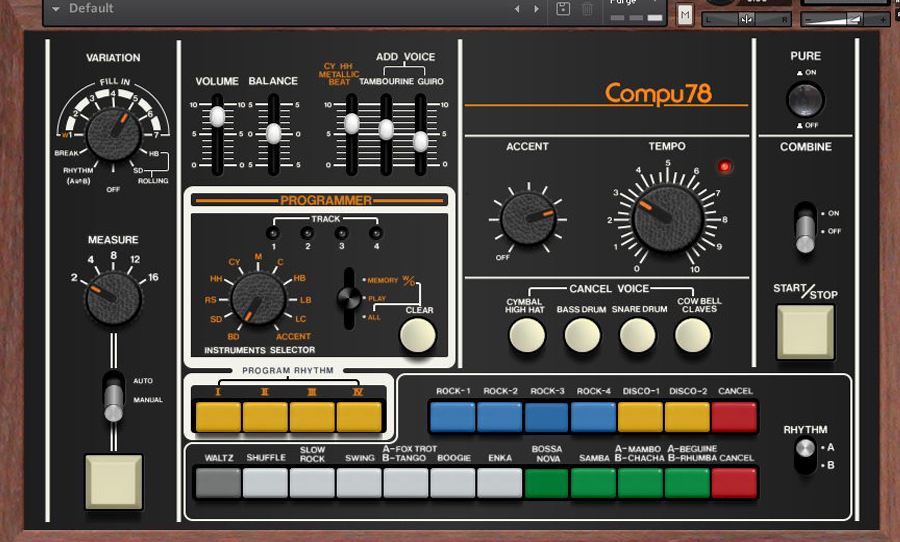Toggle the Combine on/off switch

(x=804, y=227)
